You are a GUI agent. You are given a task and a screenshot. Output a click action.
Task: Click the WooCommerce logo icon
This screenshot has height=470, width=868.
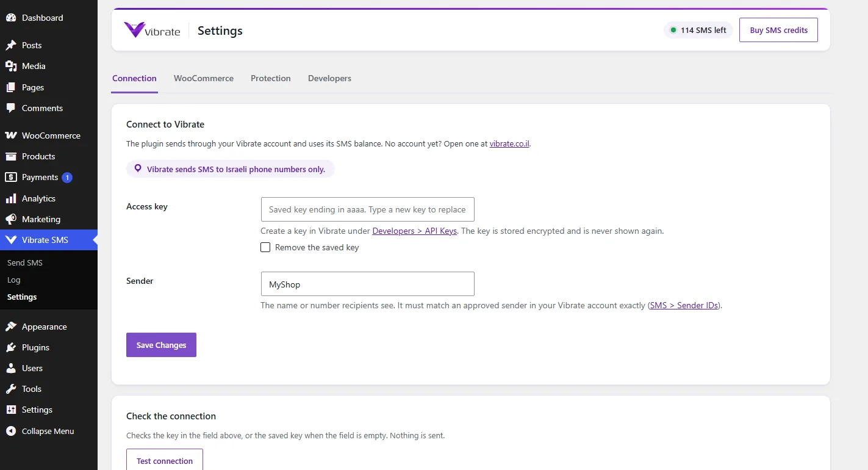(x=11, y=136)
